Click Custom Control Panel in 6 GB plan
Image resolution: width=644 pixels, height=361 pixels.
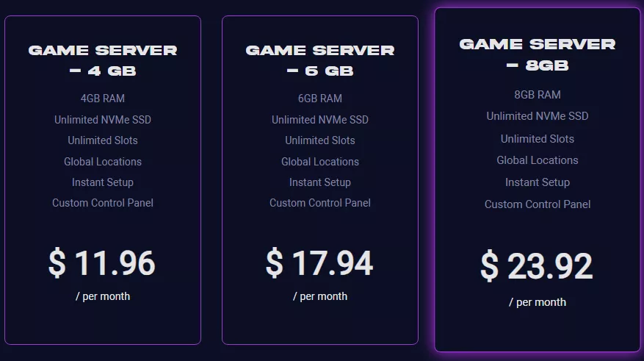[x=320, y=203]
